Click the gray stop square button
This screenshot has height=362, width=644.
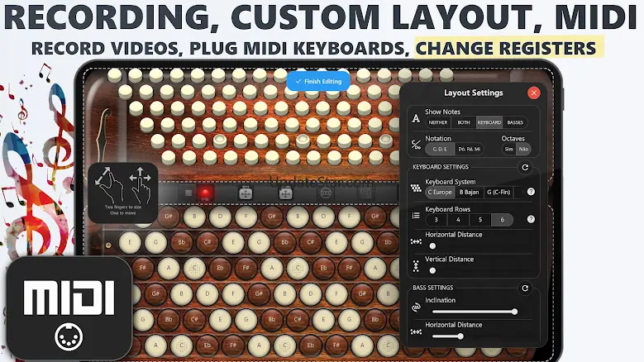(x=188, y=193)
